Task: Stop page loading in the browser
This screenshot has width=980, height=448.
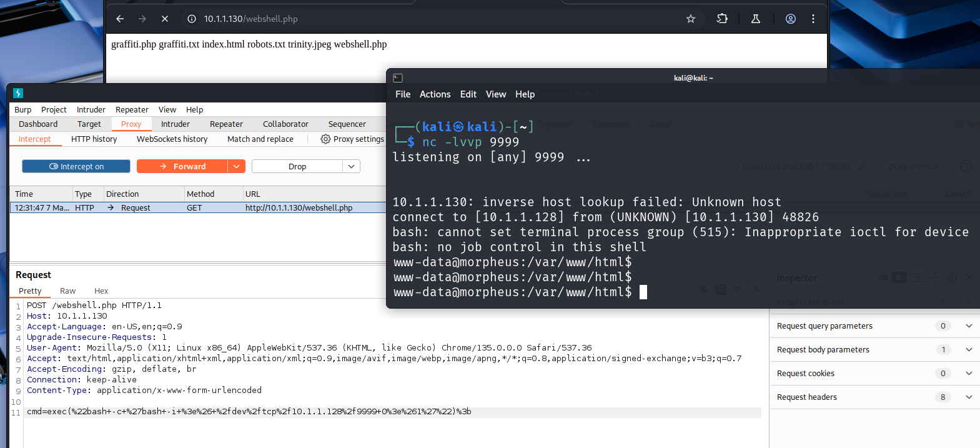Action: [165, 19]
